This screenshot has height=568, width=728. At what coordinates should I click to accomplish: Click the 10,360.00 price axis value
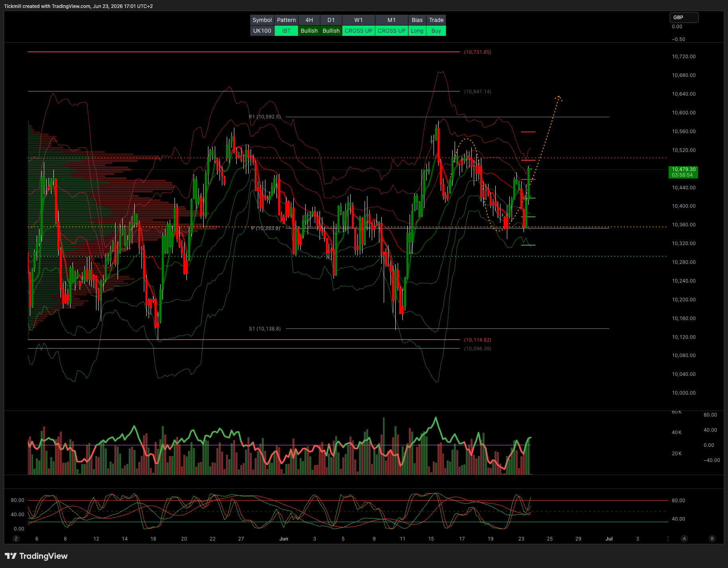(684, 225)
